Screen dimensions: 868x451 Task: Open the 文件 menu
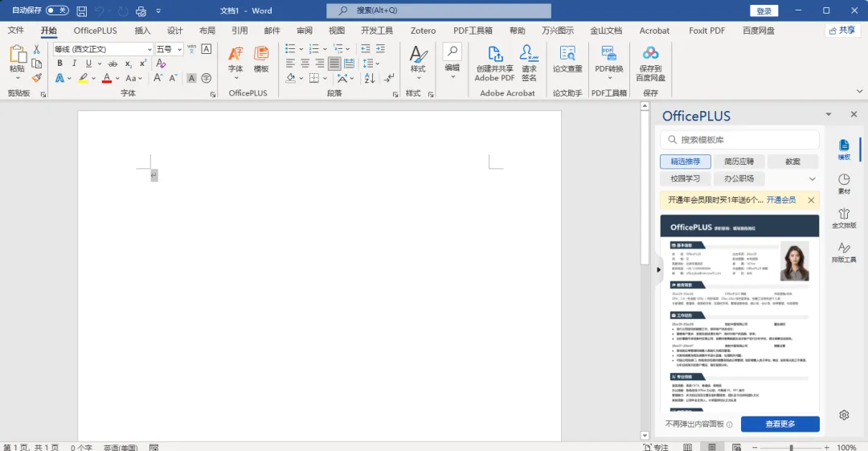click(15, 30)
